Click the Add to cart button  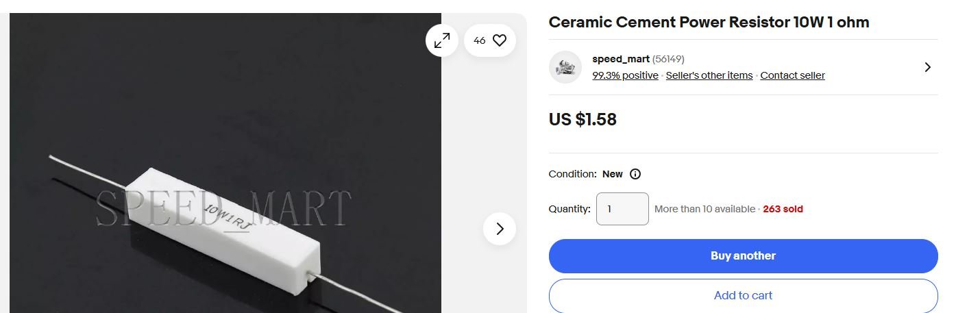pyautogui.click(x=744, y=296)
